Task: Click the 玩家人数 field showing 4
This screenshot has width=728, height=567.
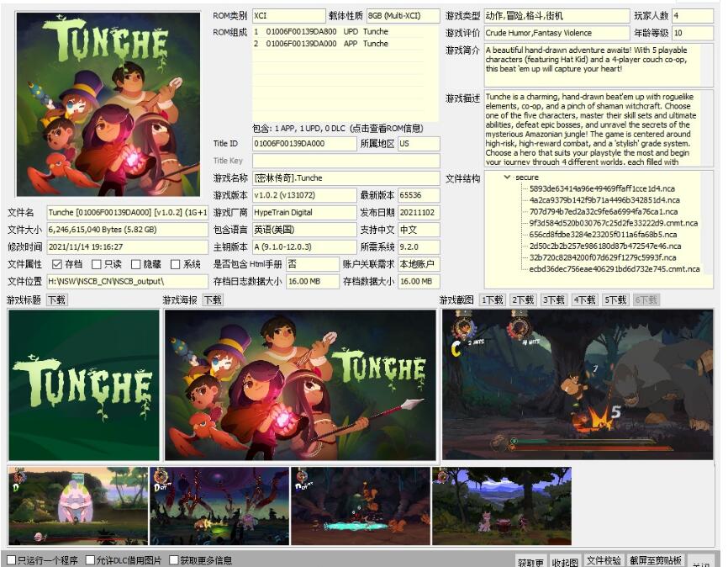Action: click(693, 16)
